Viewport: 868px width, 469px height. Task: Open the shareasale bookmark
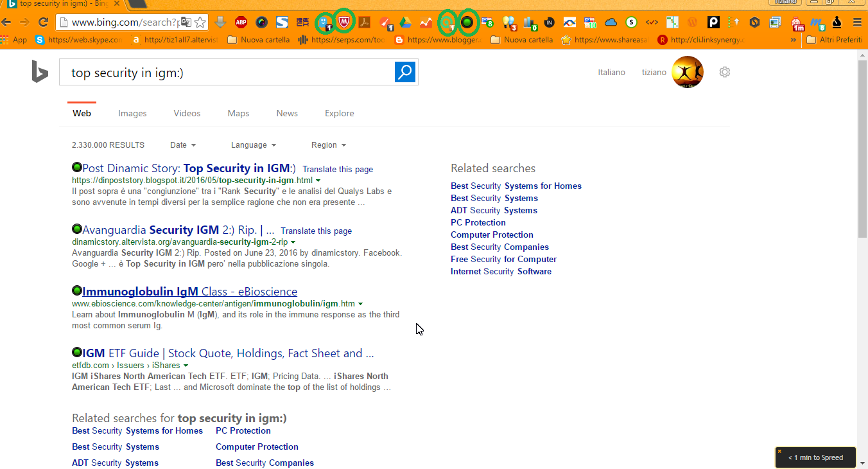pyautogui.click(x=605, y=40)
